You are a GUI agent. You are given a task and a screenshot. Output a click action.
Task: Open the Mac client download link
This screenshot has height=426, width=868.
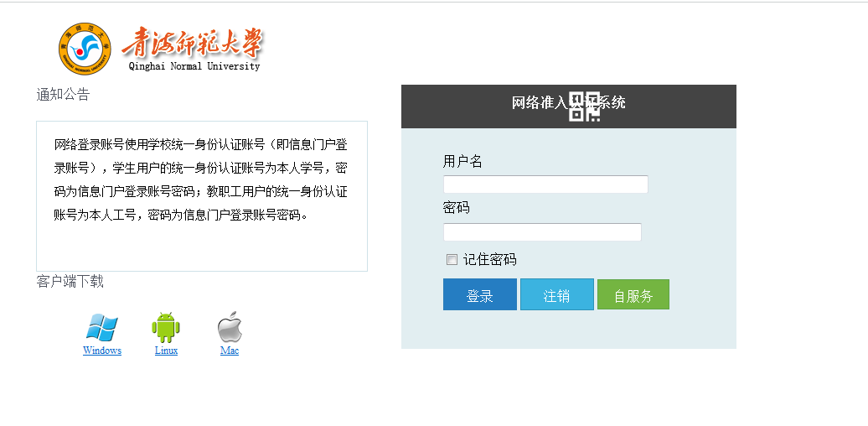(x=230, y=351)
